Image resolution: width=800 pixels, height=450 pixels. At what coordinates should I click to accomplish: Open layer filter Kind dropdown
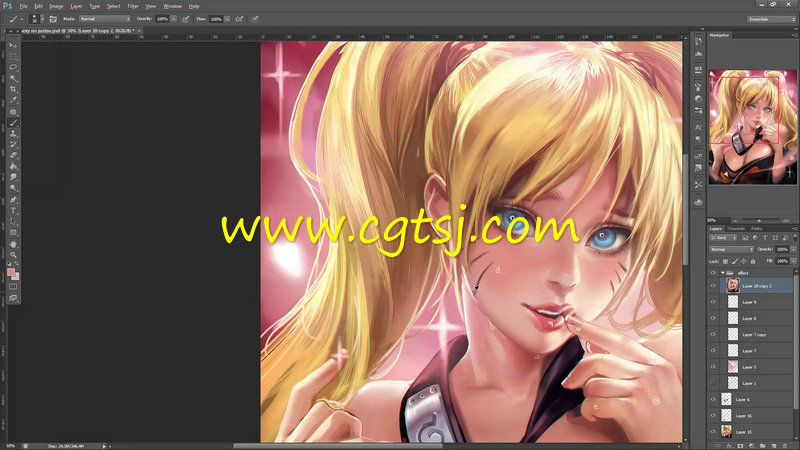coord(722,238)
